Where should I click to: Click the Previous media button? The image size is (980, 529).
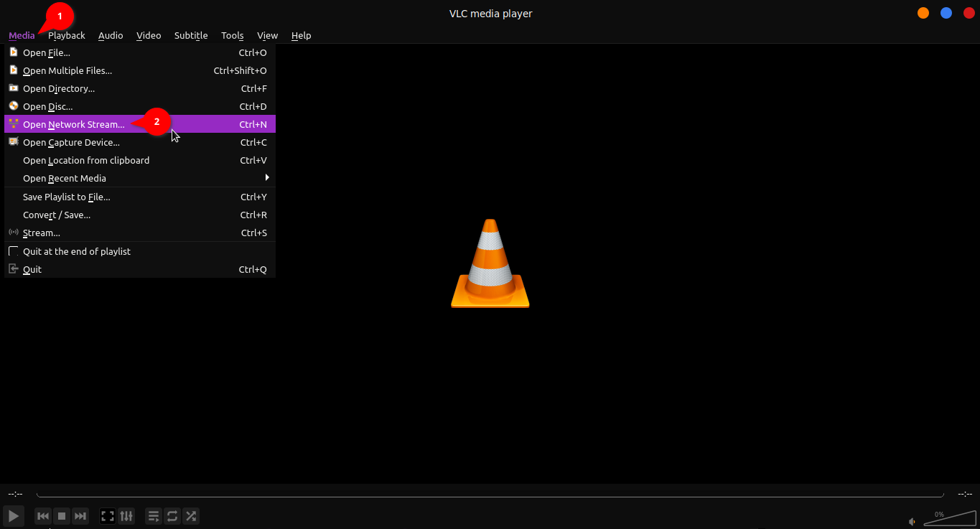[x=43, y=515]
